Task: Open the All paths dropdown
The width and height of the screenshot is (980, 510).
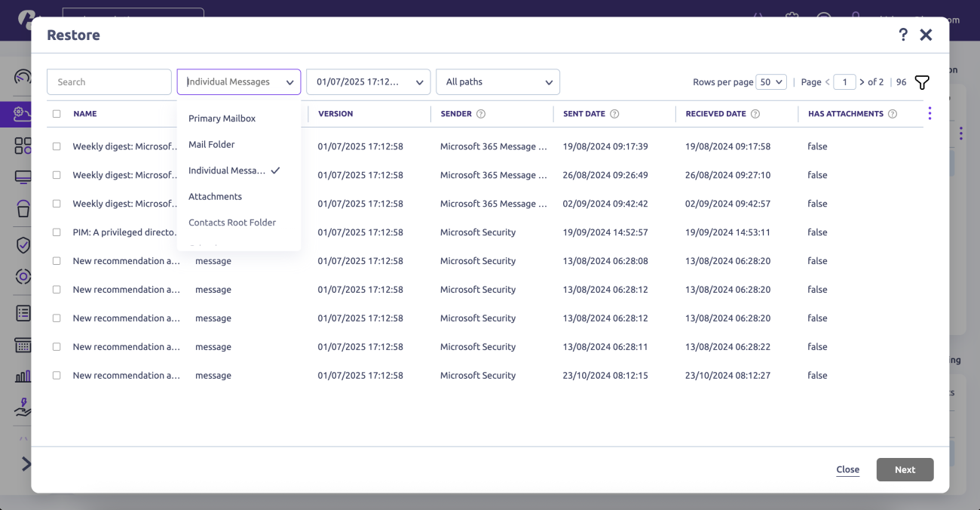Action: 498,81
